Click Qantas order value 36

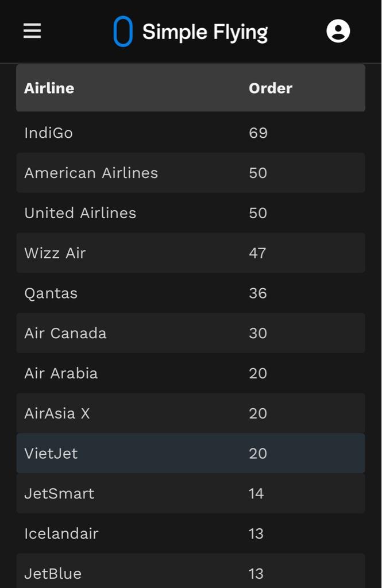[258, 293]
